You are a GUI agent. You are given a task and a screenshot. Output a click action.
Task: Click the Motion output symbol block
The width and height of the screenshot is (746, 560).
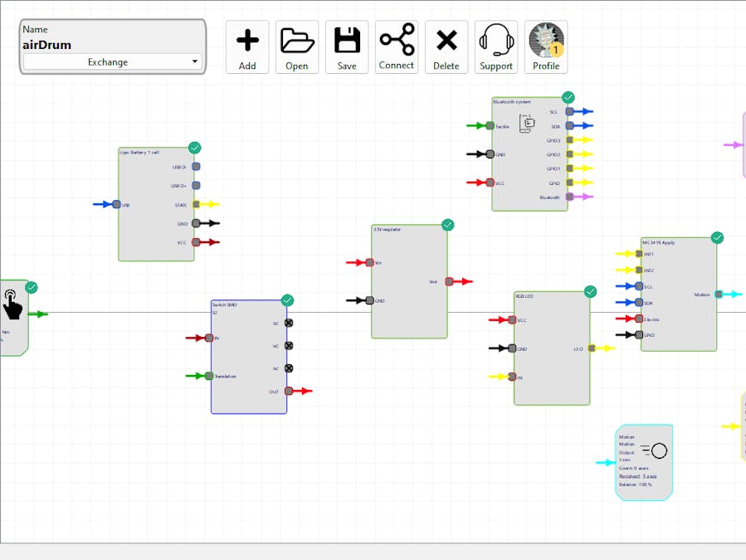(x=655, y=450)
